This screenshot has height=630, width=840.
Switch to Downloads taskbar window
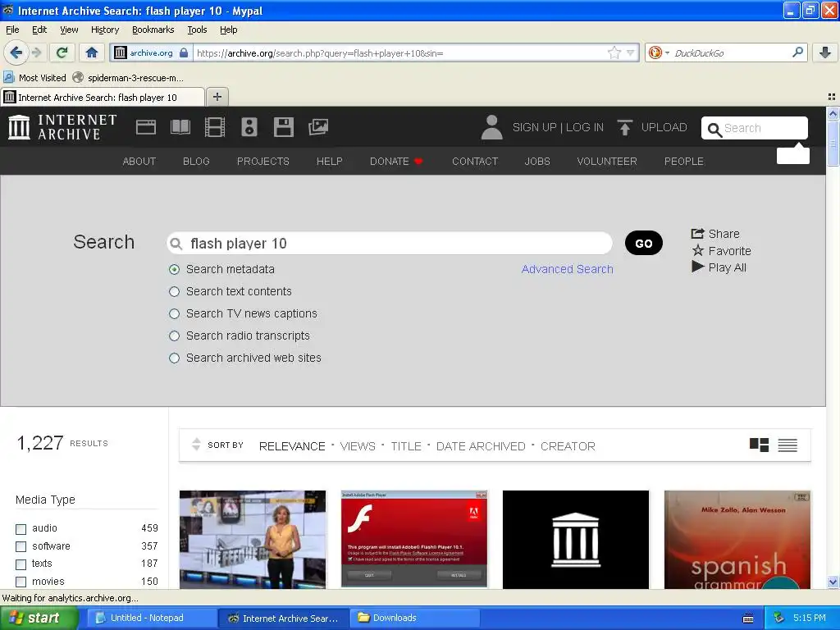[x=414, y=618]
